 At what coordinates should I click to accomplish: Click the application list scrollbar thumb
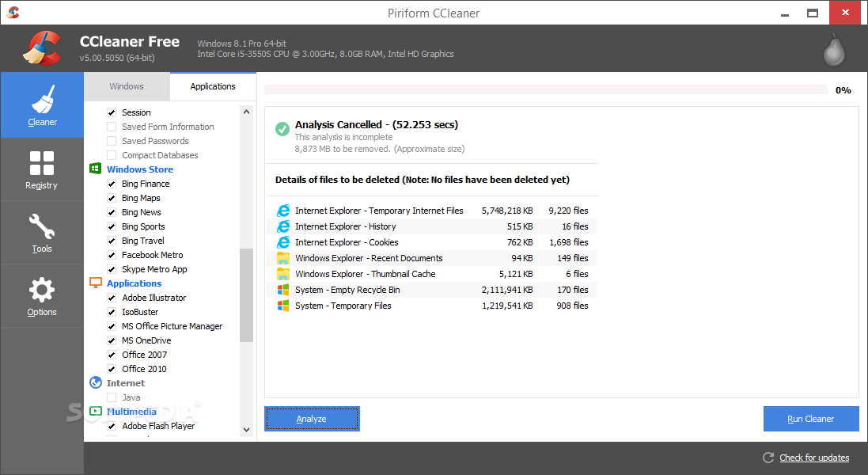pyautogui.click(x=246, y=295)
